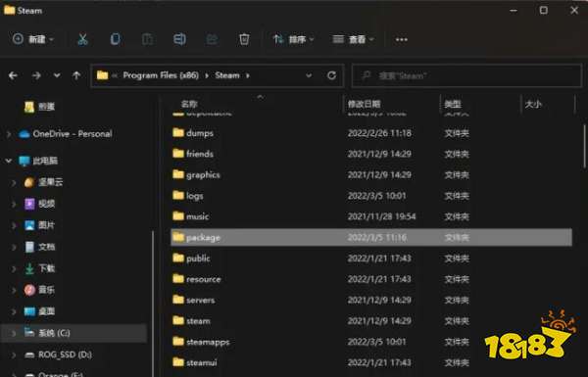
Task: Open 音乐 (Music) in sidebar
Action: coord(46,290)
